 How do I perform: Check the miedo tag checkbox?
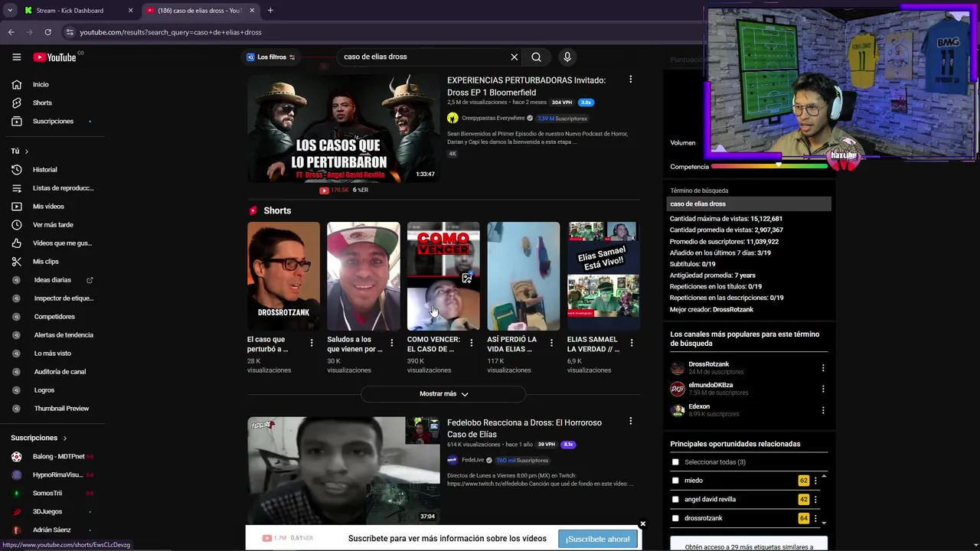click(675, 481)
